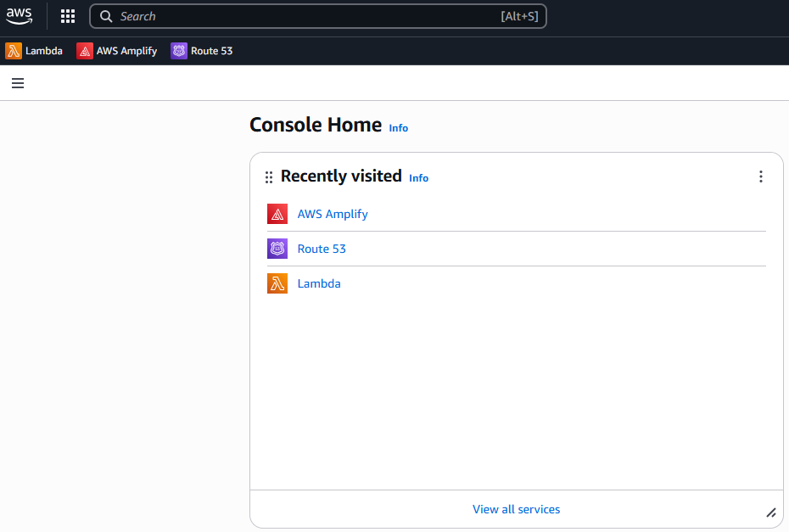Click the AWS logo in top bar
This screenshot has height=532, width=789.
[x=20, y=16]
